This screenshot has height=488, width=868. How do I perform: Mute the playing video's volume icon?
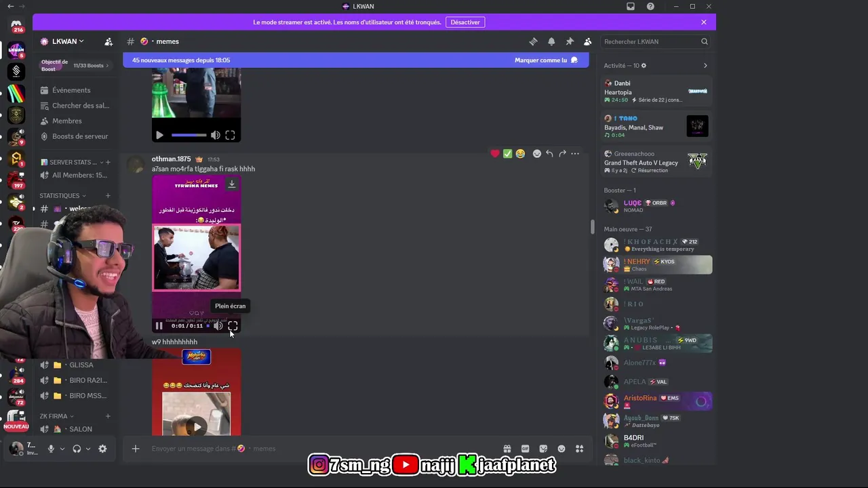pos(218,326)
